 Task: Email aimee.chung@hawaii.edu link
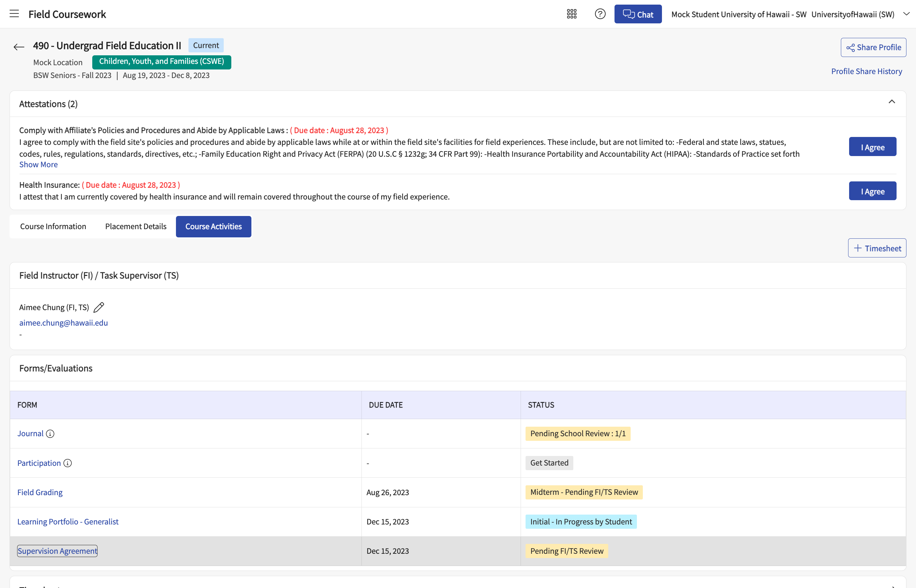click(x=64, y=323)
